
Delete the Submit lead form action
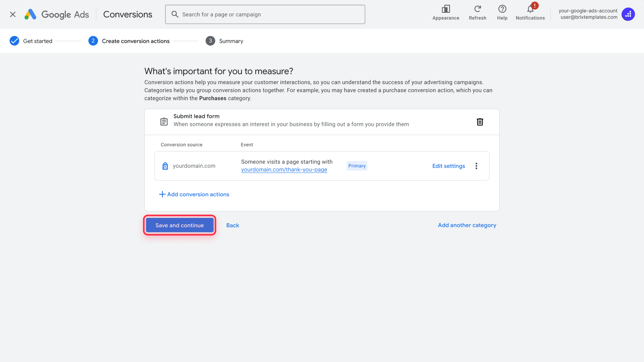(x=480, y=122)
